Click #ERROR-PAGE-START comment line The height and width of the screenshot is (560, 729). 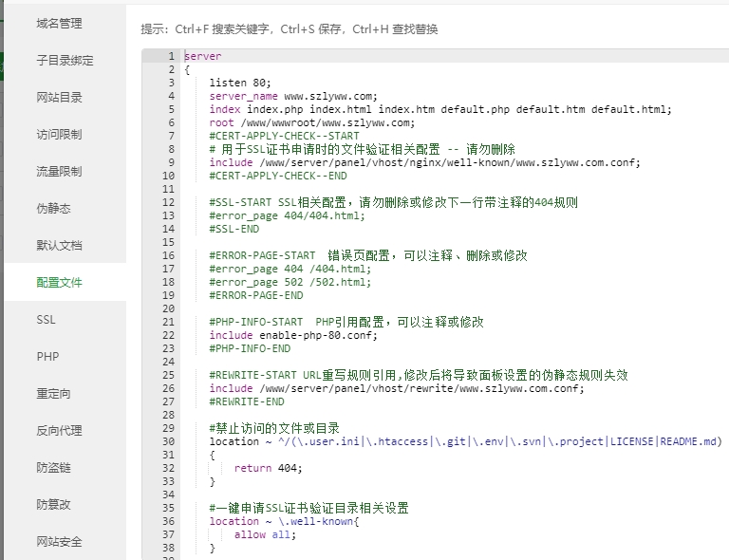[368, 255]
